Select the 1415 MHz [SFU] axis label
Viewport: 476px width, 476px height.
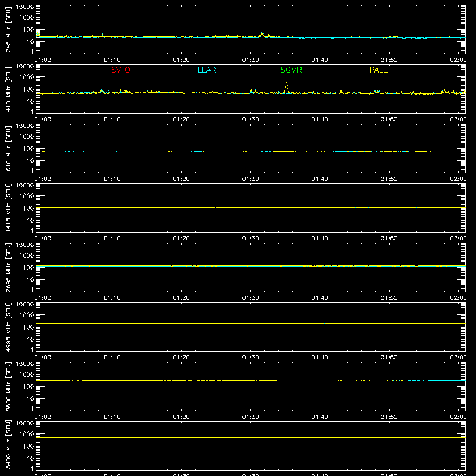coord(8,208)
